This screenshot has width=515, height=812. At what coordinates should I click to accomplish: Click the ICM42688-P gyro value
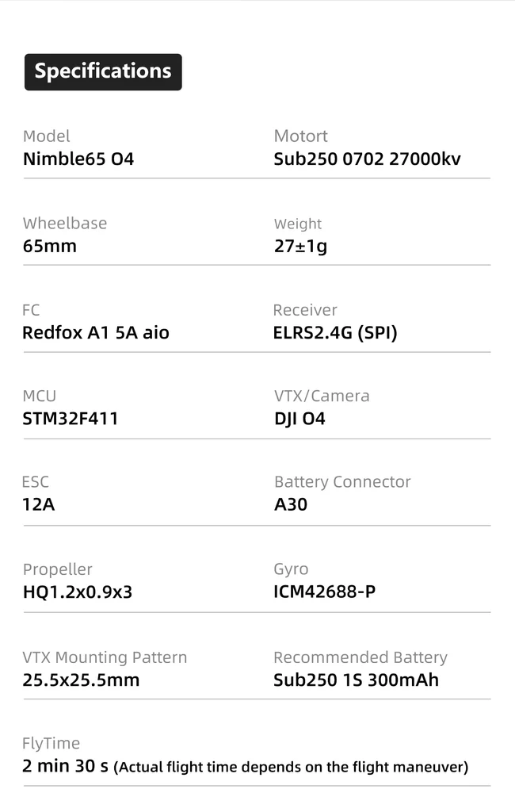325,592
